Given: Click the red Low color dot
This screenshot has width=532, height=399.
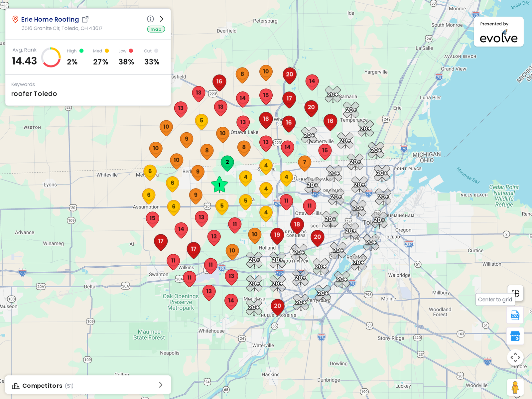Looking at the screenshot, I should 131,51.
